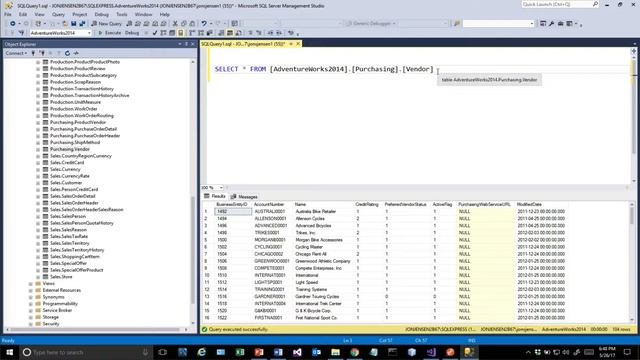The image size is (640, 360).
Task: Expand the Service Broker folder
Action: (x=31, y=310)
